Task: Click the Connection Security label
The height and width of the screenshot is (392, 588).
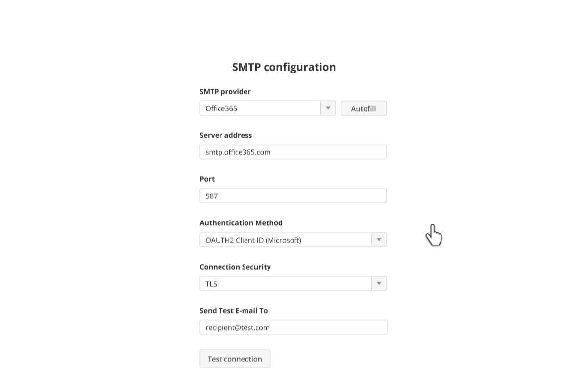Action: click(235, 267)
